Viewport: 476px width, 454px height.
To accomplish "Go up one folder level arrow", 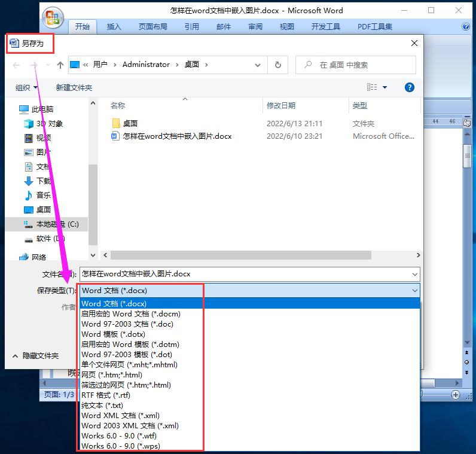I will tap(60, 65).
